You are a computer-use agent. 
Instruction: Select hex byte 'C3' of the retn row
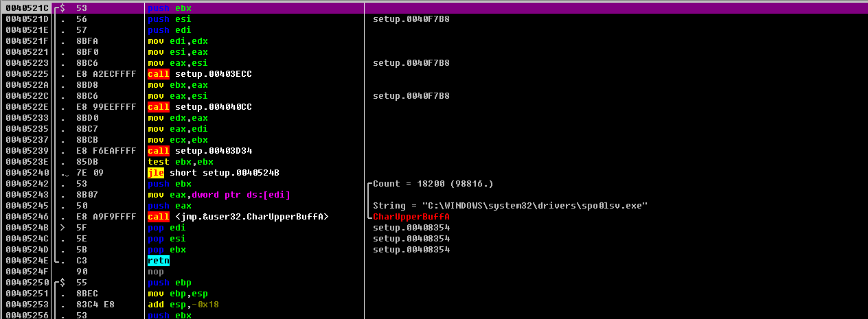[82, 261]
